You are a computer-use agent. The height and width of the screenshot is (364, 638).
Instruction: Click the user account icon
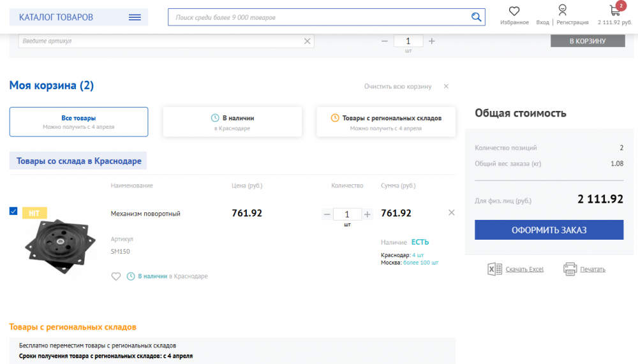point(562,10)
